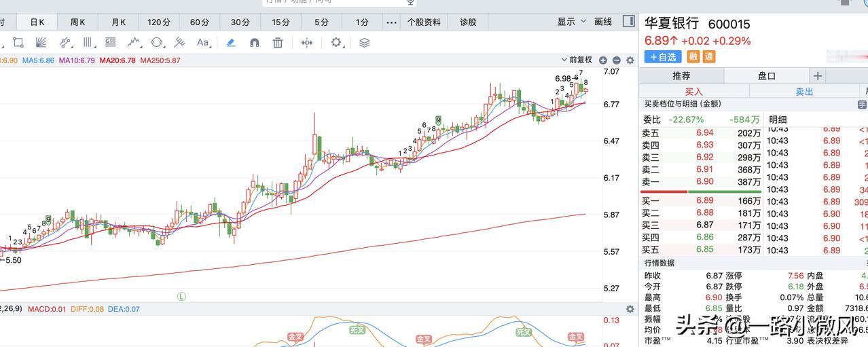
Task: Add a text annotation with Aa tool
Action: [202, 43]
